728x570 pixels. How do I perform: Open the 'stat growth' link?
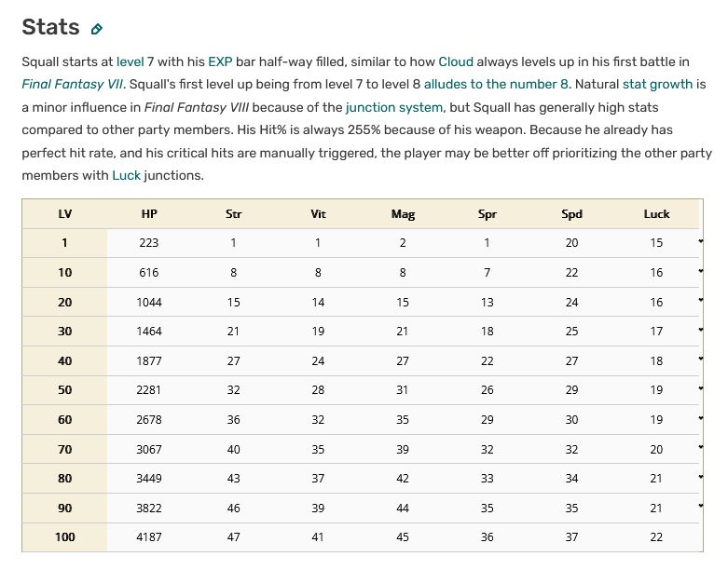click(x=657, y=85)
